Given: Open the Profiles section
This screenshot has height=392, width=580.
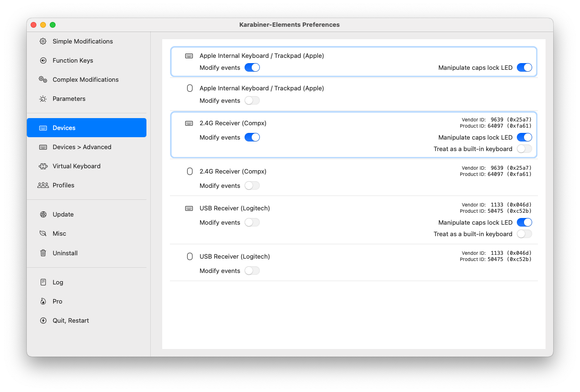Looking at the screenshot, I should [x=87, y=185].
